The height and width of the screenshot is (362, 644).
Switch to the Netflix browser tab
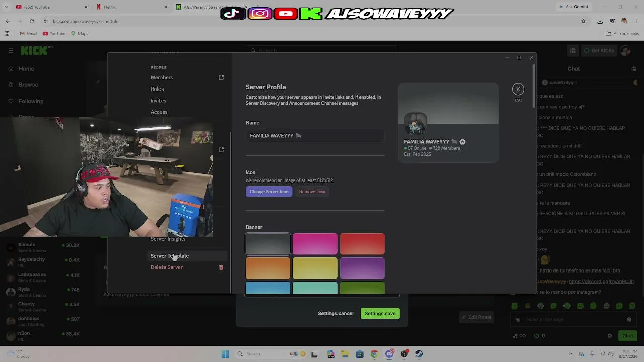click(132, 7)
